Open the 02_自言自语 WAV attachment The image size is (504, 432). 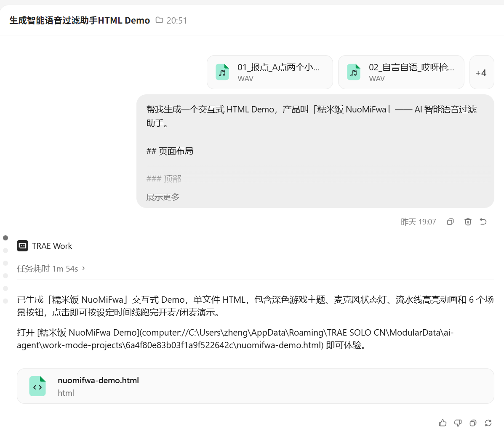tap(401, 72)
